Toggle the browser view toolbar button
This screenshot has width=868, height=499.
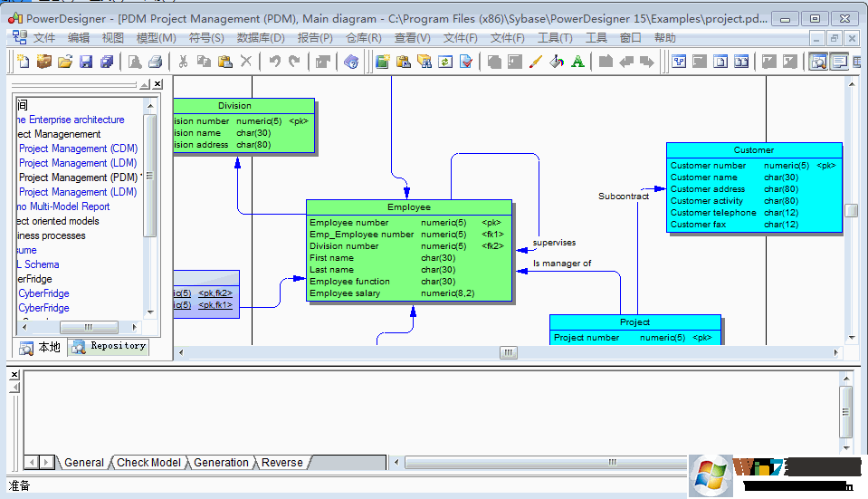pos(817,62)
